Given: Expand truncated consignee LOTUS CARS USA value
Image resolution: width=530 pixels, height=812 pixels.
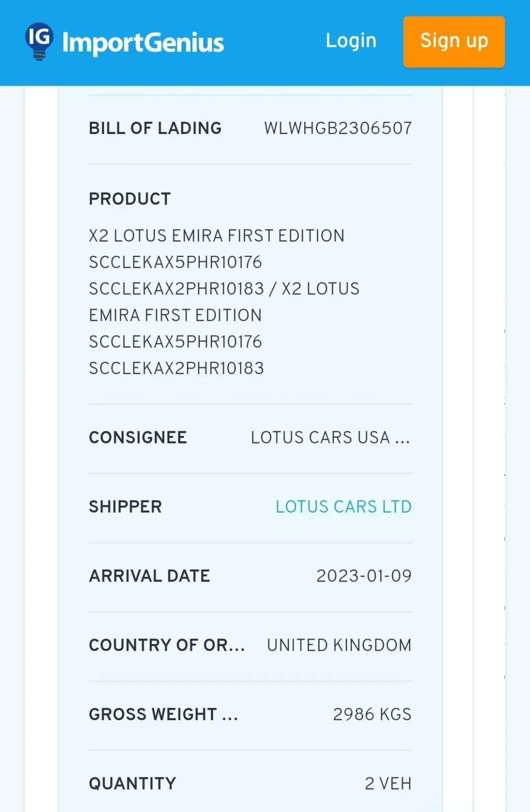Looking at the screenshot, I should pyautogui.click(x=330, y=437).
